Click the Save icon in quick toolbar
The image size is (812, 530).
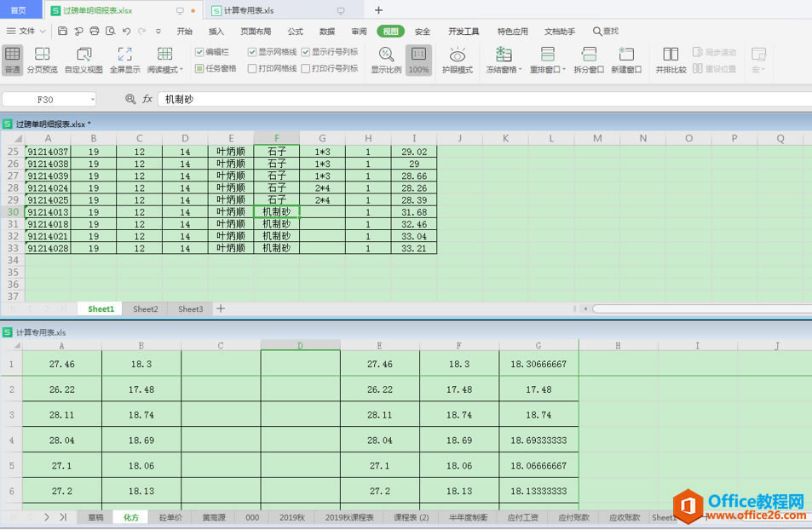(63, 31)
